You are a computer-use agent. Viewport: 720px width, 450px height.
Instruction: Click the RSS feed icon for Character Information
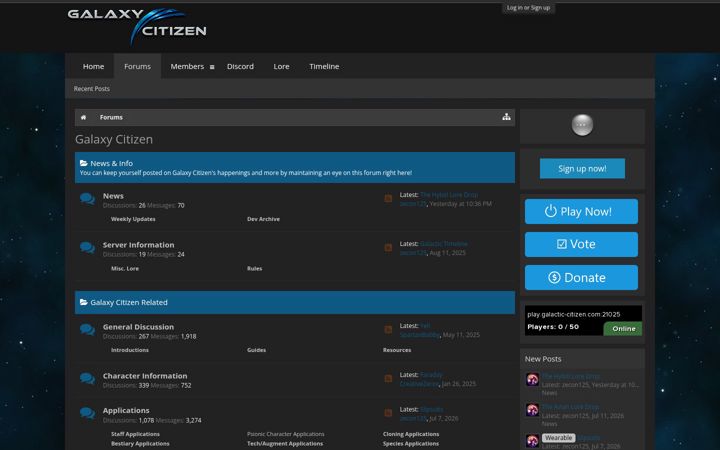point(388,378)
